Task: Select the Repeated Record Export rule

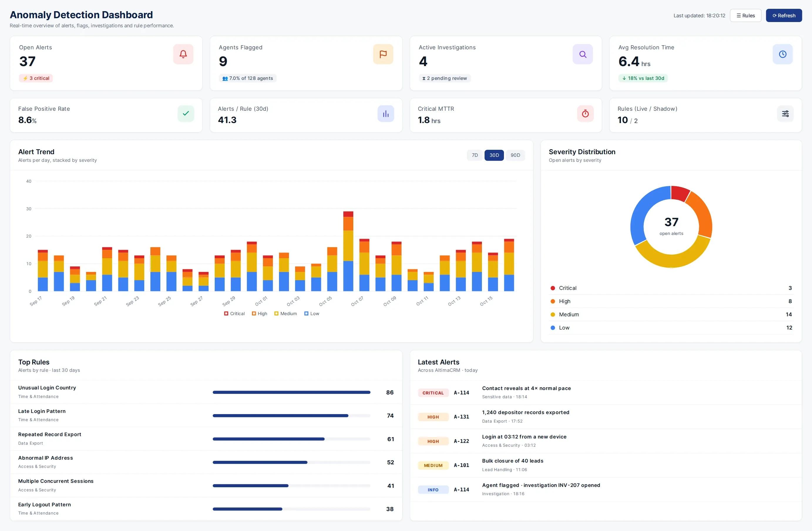Action: 206,439
